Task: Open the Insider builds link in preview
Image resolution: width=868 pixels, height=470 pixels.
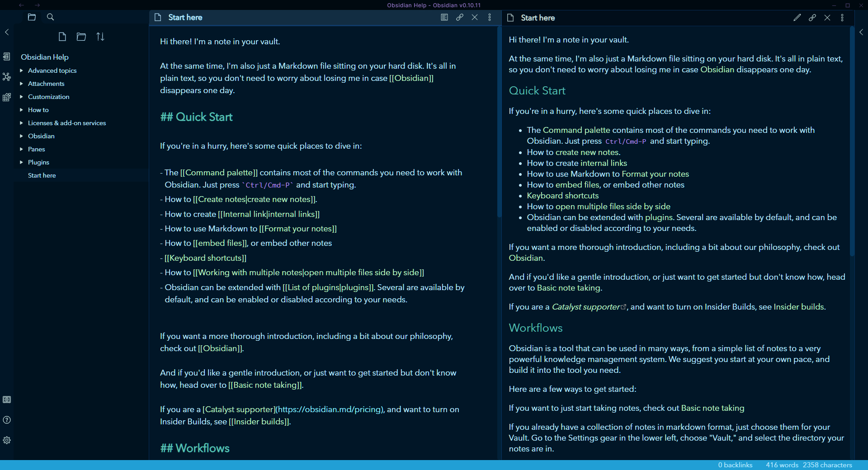Action: click(799, 307)
